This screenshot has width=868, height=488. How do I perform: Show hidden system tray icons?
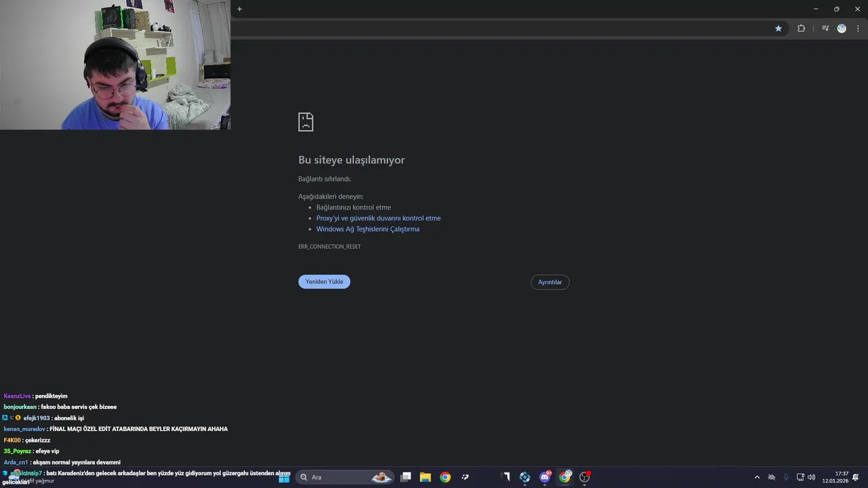[x=757, y=477]
